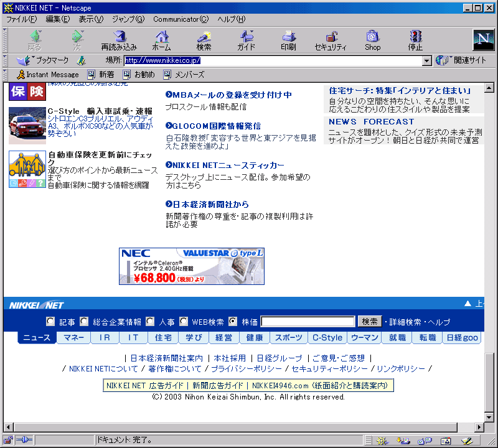This screenshot has width=498, height=448.
Task: Open Security (セキュリティ) toolbar icon
Action: [331, 40]
